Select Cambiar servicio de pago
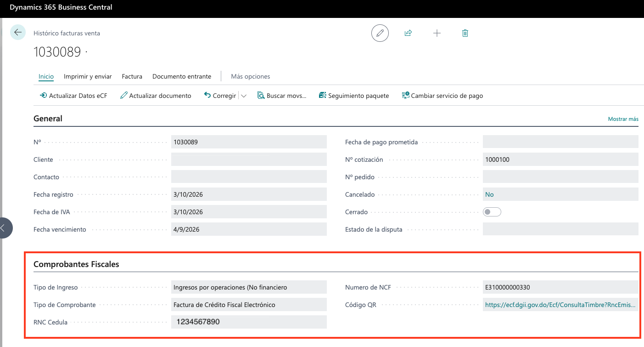Screen dimensions: 644x347 [442, 95]
